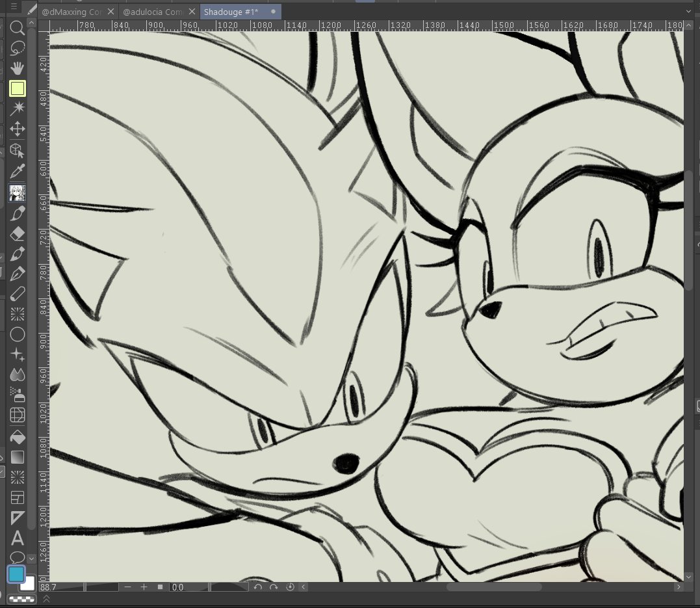The height and width of the screenshot is (608, 700).
Task: Select the Mesh transform grid tool
Action: 17,415
